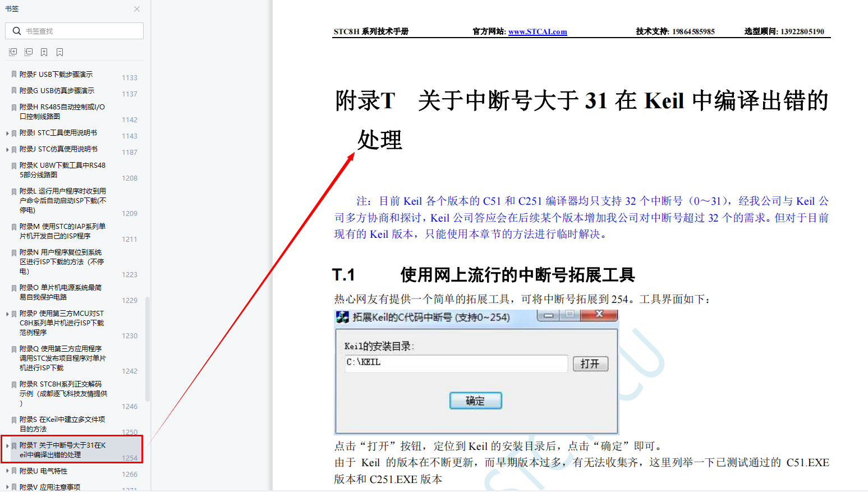
Task: Expand the 附录T 关于中断号大于31 bookmark
Action: tap(7, 445)
